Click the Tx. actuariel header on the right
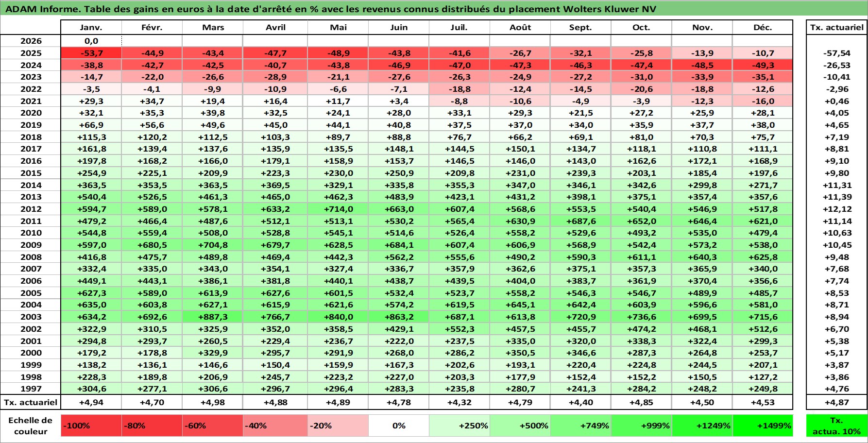 pos(837,28)
